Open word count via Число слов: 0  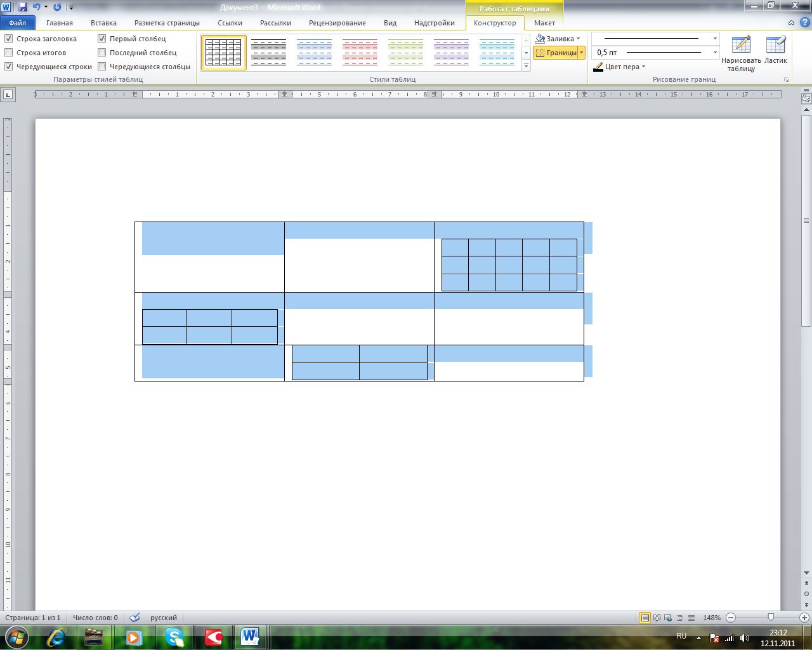click(x=95, y=618)
